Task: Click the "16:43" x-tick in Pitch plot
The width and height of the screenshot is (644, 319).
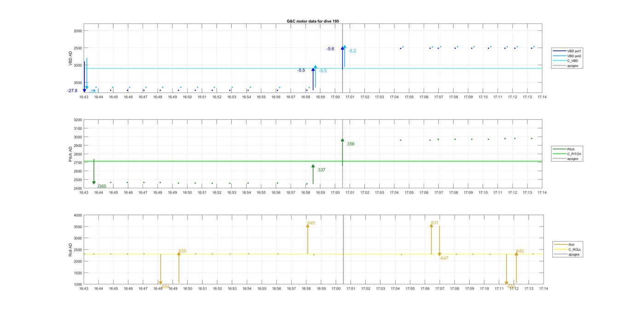Action: coord(84,192)
